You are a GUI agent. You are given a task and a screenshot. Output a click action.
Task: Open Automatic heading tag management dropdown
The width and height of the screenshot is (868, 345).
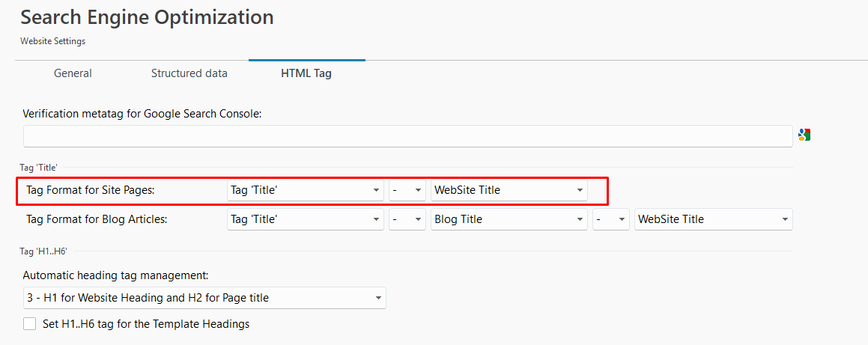coord(204,298)
